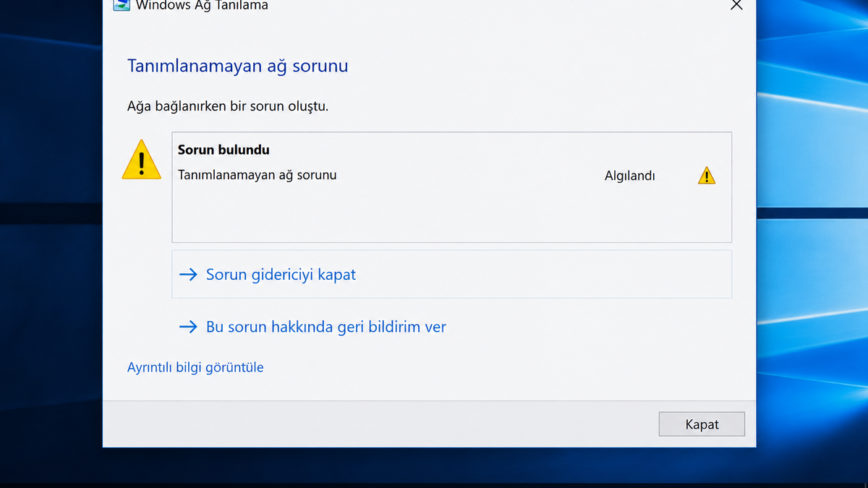Click small warning icon beside Algılandı
868x488 pixels.
click(707, 176)
